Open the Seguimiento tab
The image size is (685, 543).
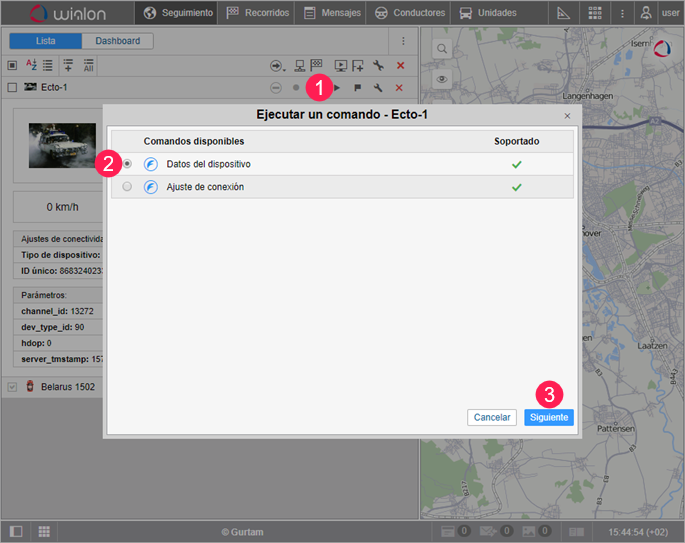[179, 13]
